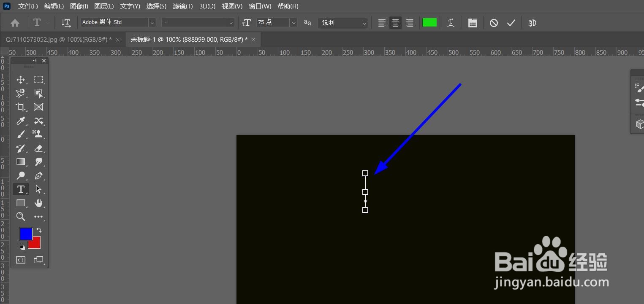The image size is (644, 304).
Task: Select the Gradient tool
Action: [21, 162]
